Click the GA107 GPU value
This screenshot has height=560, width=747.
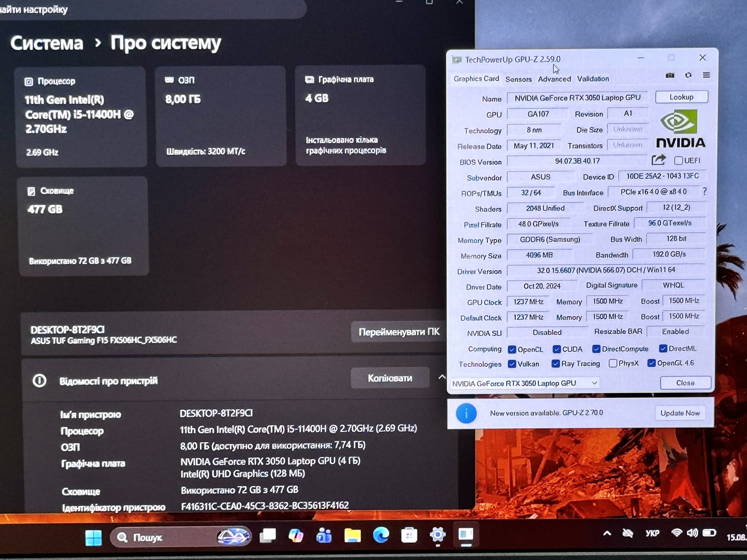(538, 114)
